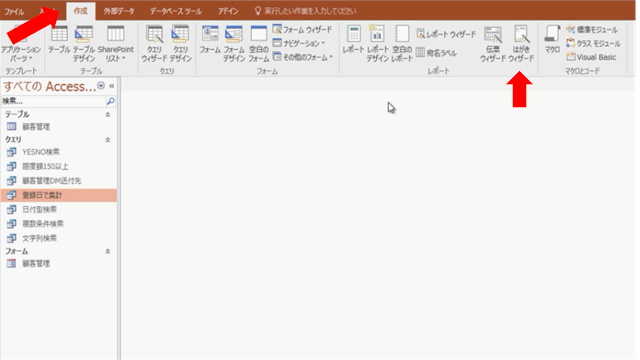
Task: Create a new レポート (Report)
Action: point(353,40)
